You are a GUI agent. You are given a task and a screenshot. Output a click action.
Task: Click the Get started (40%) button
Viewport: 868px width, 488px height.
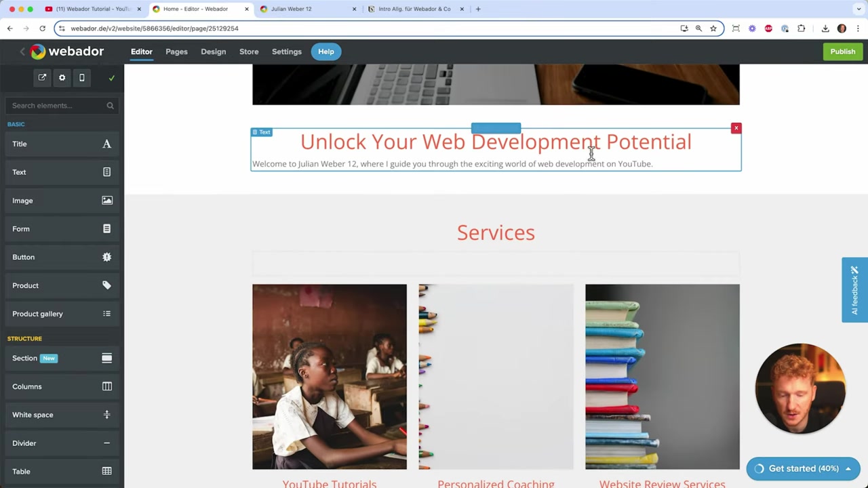[x=803, y=468]
